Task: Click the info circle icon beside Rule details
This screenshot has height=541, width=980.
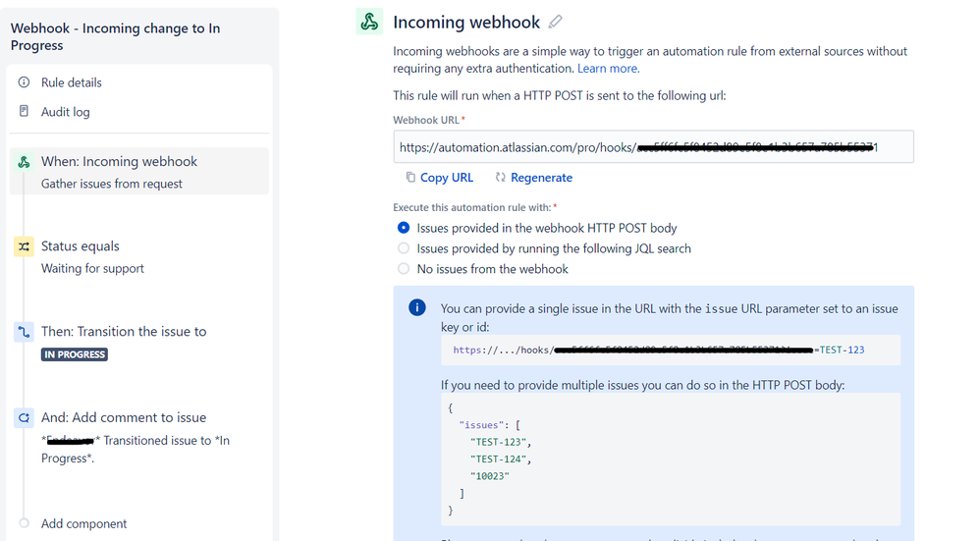Action: click(24, 81)
